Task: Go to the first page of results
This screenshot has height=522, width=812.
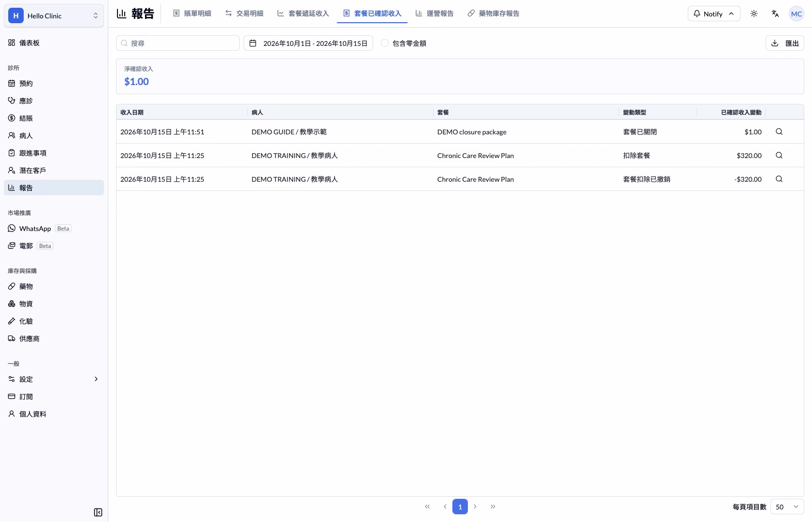Action: point(427,507)
